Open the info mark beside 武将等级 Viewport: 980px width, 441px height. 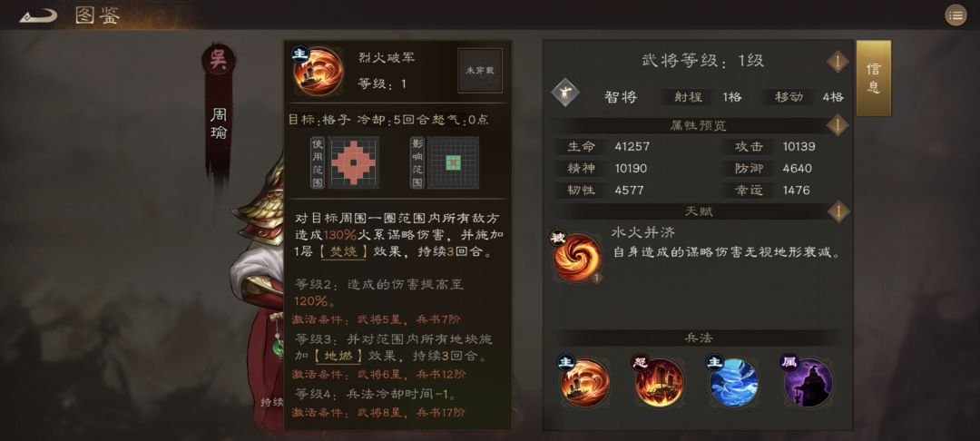(x=838, y=61)
